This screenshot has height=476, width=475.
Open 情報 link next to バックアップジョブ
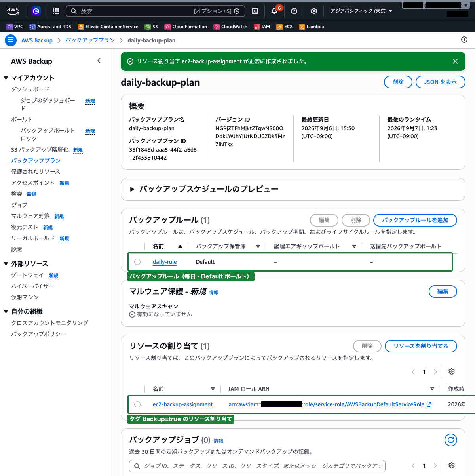(218, 441)
